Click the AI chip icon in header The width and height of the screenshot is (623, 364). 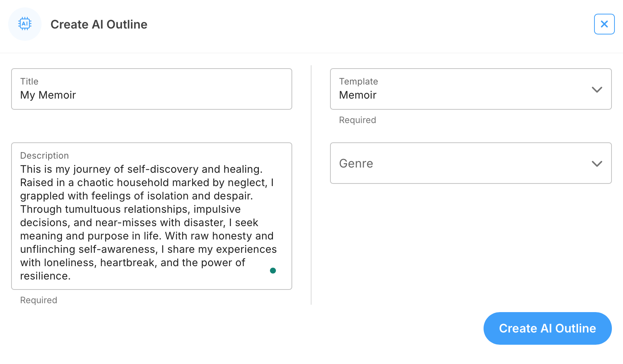(25, 24)
